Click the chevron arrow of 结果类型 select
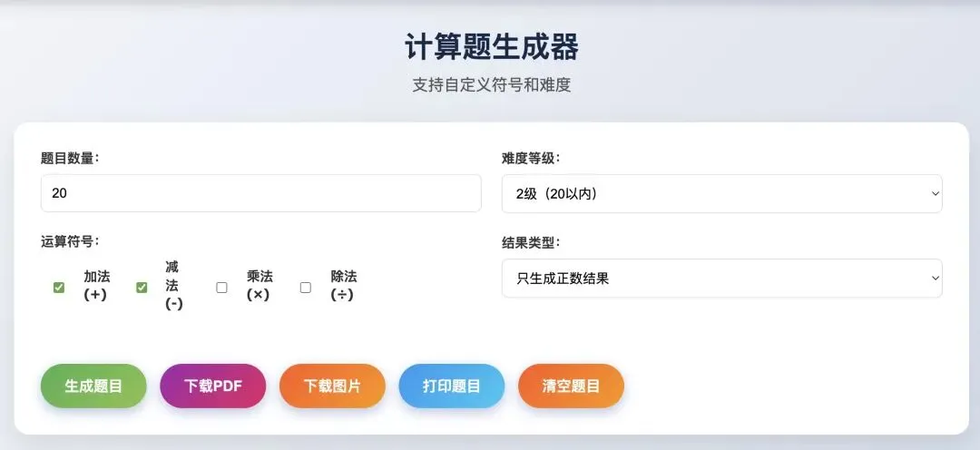 coord(935,279)
